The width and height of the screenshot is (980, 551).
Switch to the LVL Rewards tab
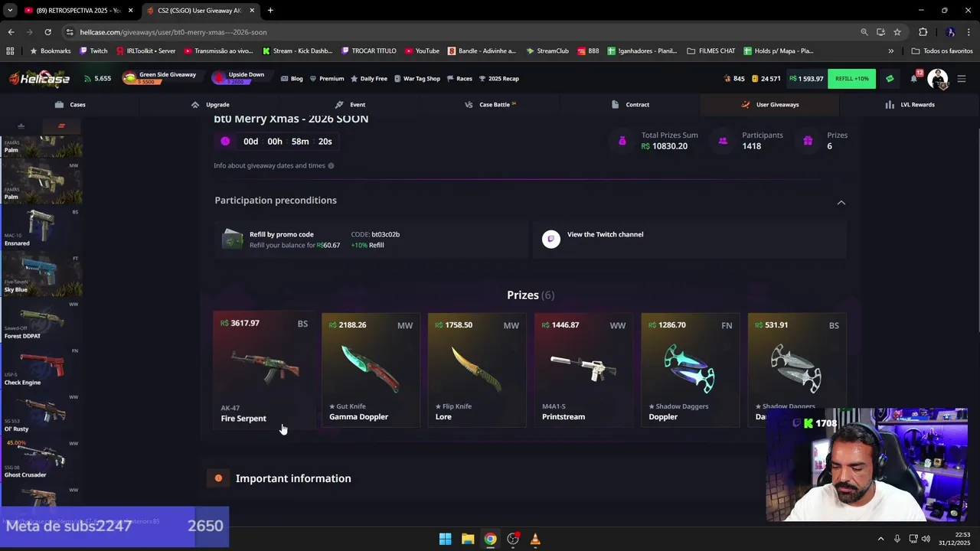(x=910, y=105)
